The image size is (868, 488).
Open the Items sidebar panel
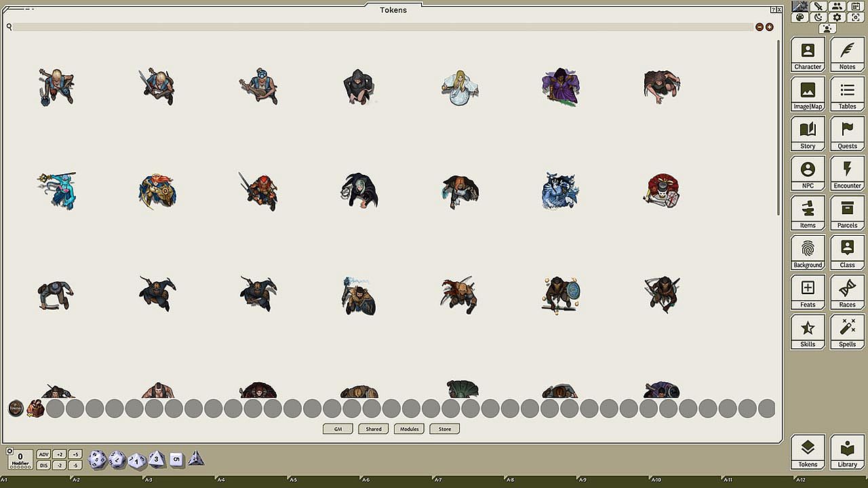click(x=808, y=213)
